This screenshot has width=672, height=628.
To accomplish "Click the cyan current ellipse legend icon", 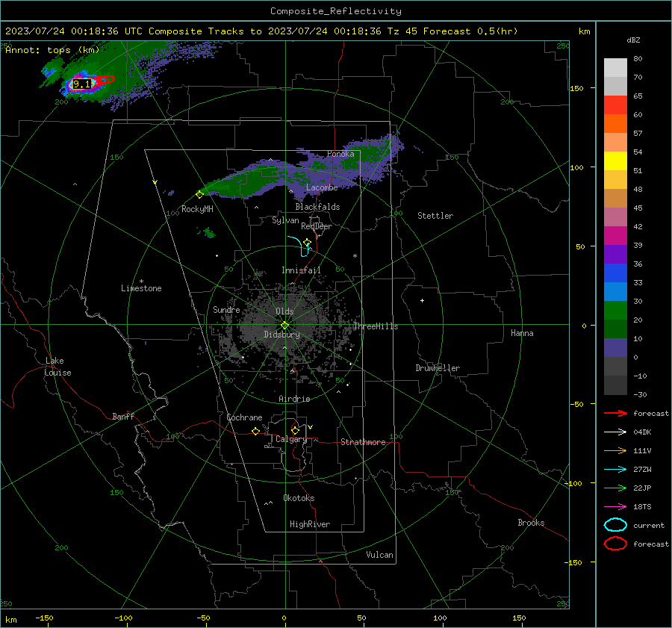I will [x=615, y=525].
